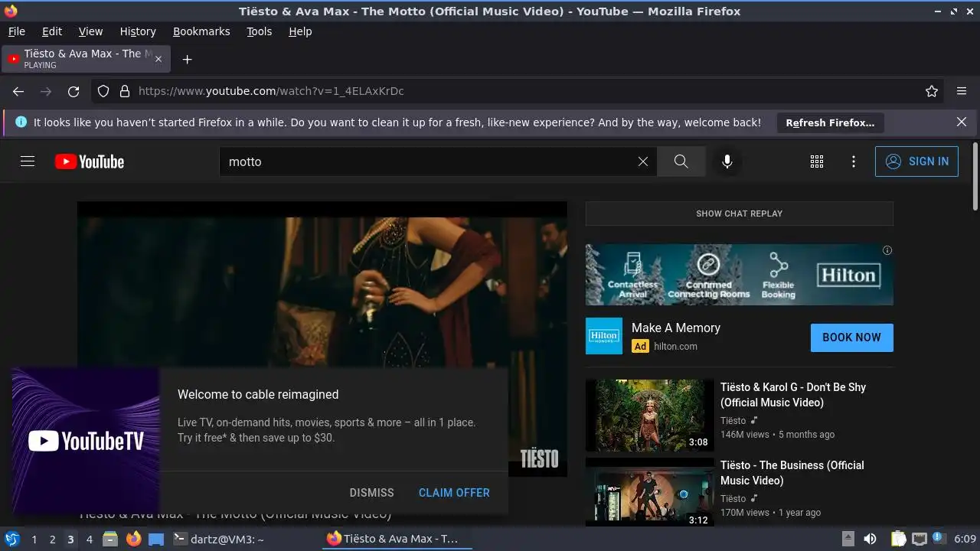Open the YouTube apps grid
The height and width of the screenshot is (551, 980).
pyautogui.click(x=817, y=161)
